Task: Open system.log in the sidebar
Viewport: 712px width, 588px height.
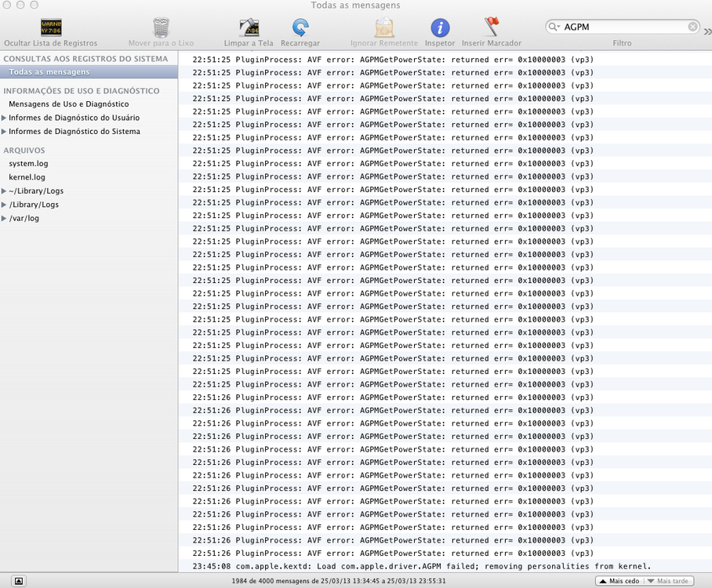Action: [x=28, y=164]
